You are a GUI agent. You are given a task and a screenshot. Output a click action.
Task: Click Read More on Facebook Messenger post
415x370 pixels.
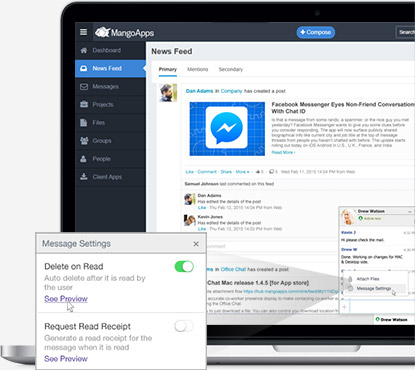283,152
